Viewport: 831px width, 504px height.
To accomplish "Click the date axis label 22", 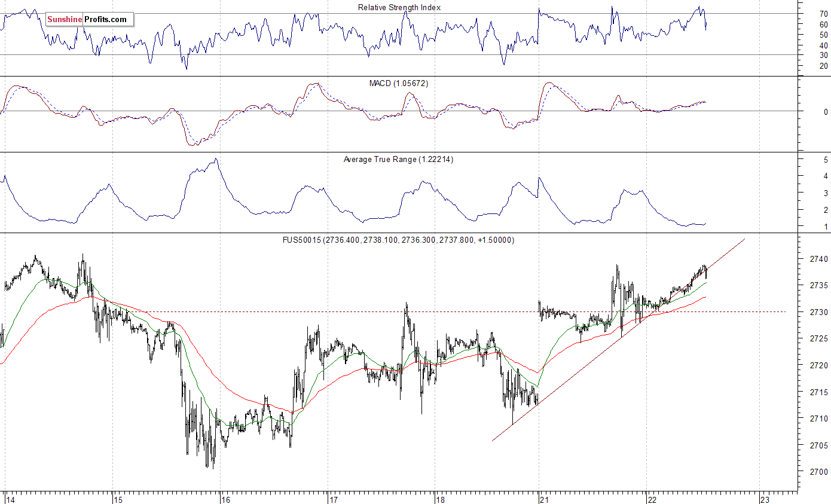I will click(x=653, y=499).
